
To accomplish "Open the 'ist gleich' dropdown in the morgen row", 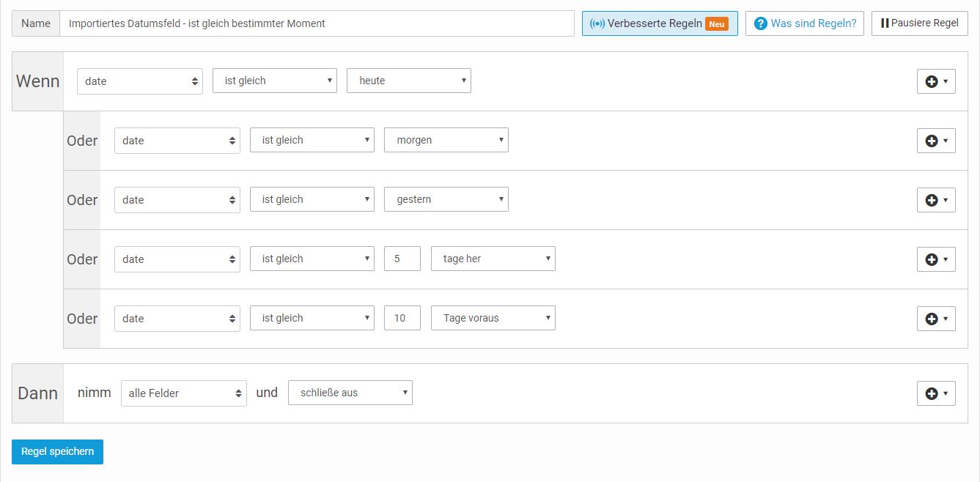I will (312, 140).
